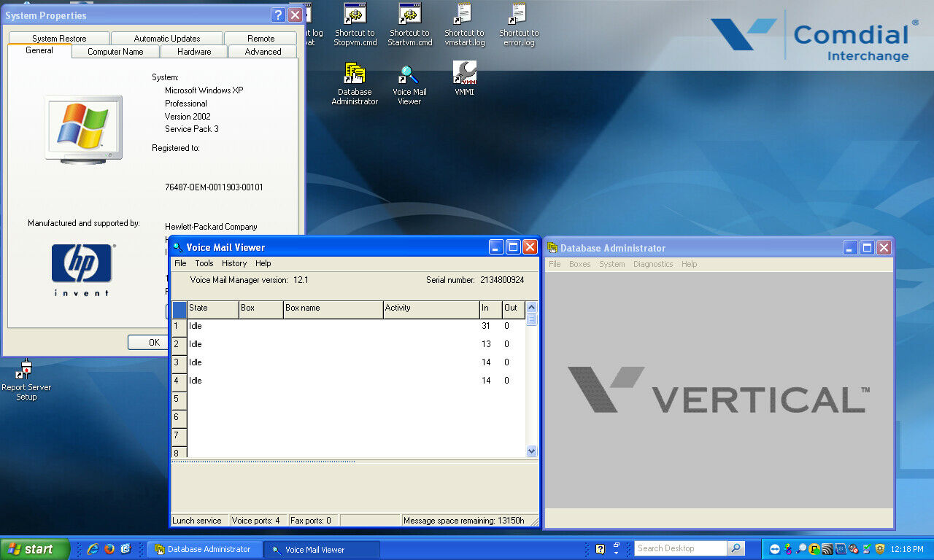This screenshot has height=560, width=934.
Task: Open the Windows Security shield tray icon
Action: tap(880, 549)
